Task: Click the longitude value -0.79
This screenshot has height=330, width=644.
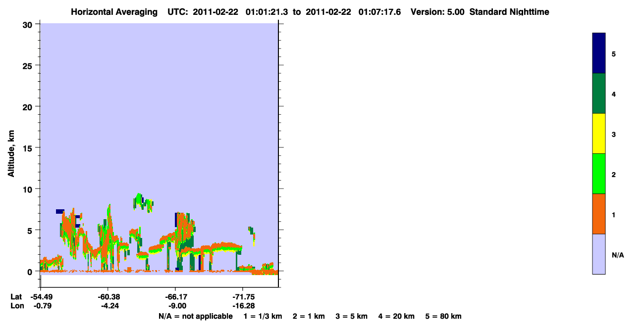Action: [x=42, y=306]
